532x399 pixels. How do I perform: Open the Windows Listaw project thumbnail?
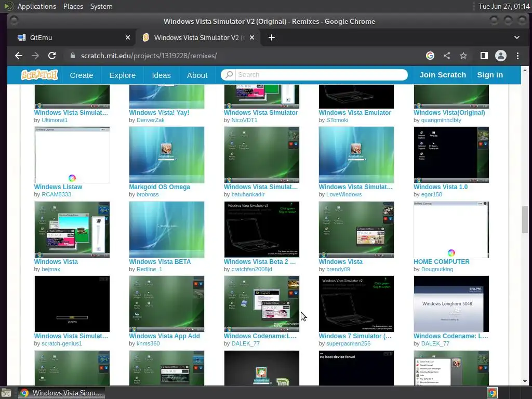pyautogui.click(x=72, y=155)
